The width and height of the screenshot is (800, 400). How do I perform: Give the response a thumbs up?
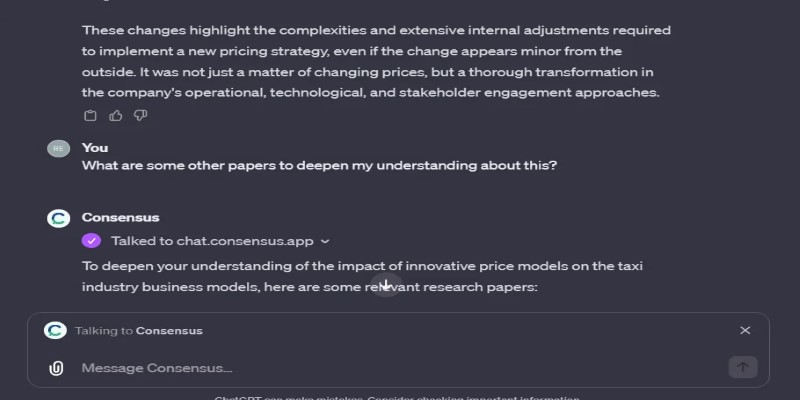[x=115, y=116]
